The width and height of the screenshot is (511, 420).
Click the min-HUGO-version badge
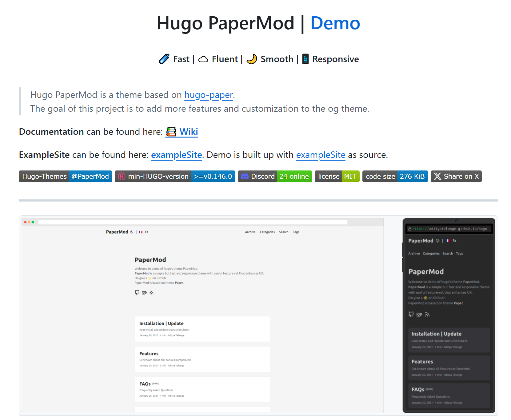pos(175,176)
